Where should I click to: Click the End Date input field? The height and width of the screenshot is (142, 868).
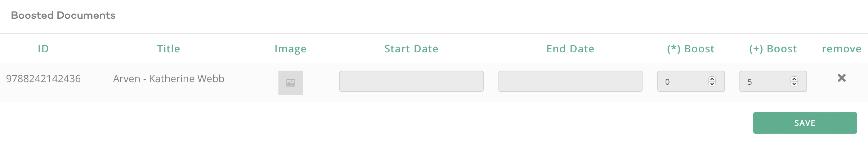tap(571, 81)
